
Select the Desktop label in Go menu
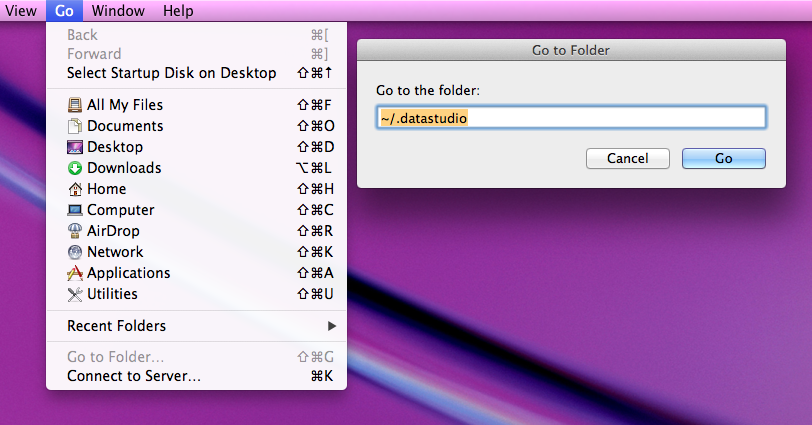point(115,147)
